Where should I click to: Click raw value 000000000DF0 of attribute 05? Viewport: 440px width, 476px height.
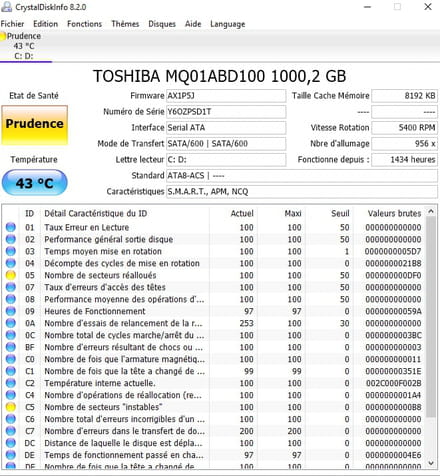click(393, 275)
